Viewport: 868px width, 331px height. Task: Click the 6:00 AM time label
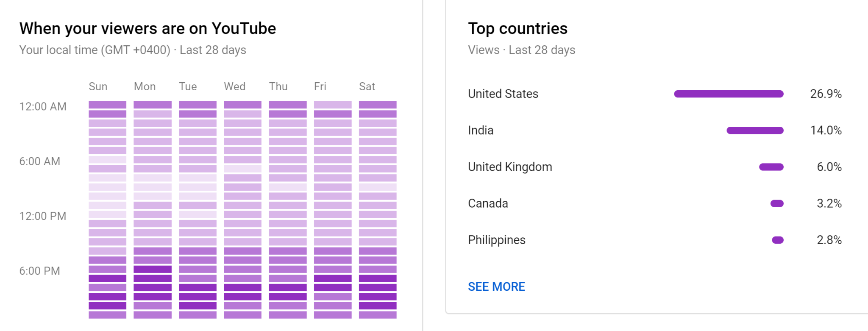coord(39,161)
